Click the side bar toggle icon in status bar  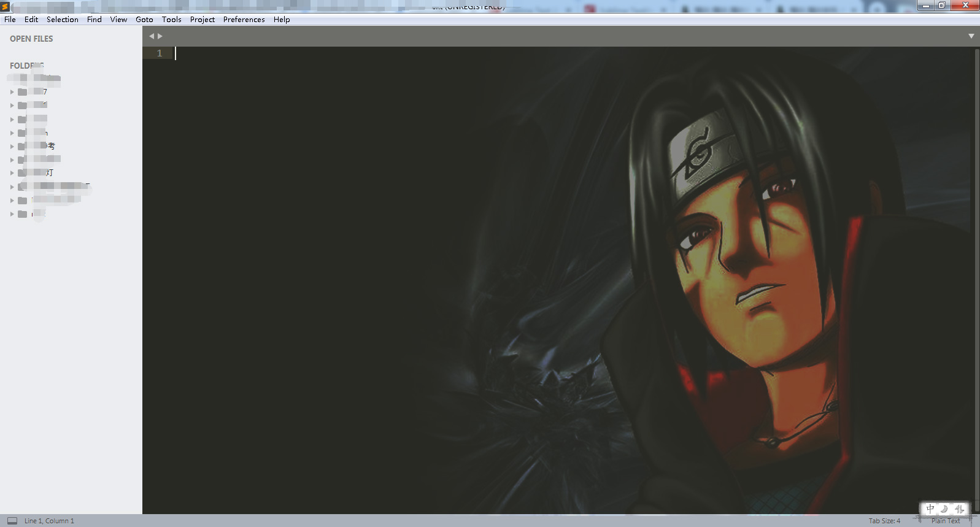(12, 521)
